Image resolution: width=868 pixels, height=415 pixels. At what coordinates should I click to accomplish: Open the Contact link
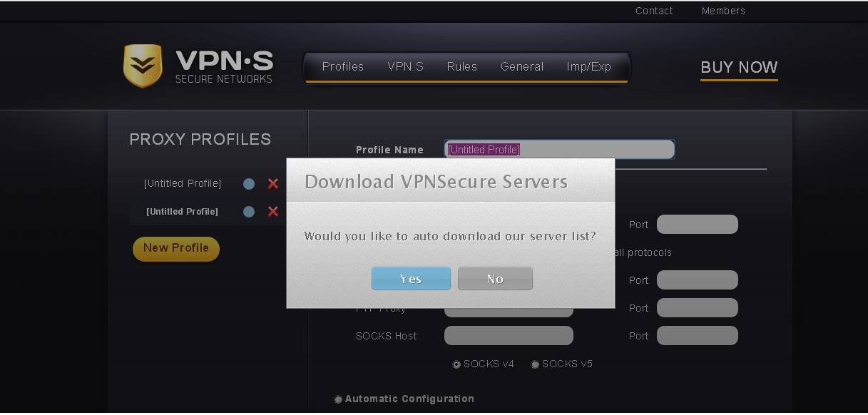(x=654, y=11)
